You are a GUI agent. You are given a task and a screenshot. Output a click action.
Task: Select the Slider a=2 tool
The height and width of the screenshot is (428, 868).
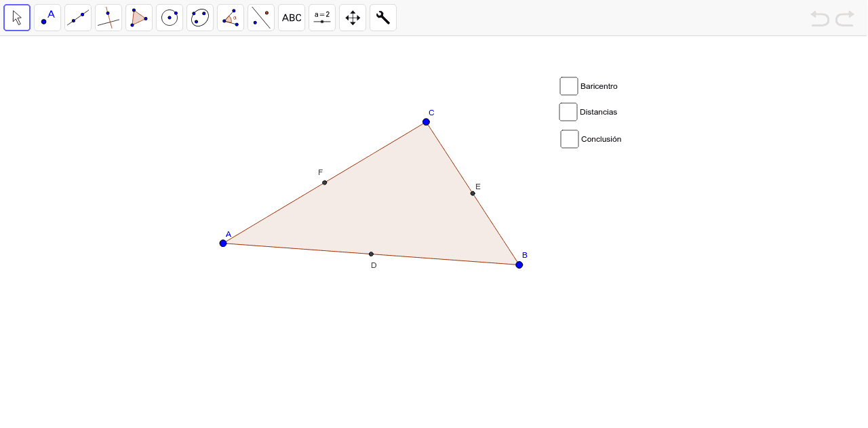[322, 18]
